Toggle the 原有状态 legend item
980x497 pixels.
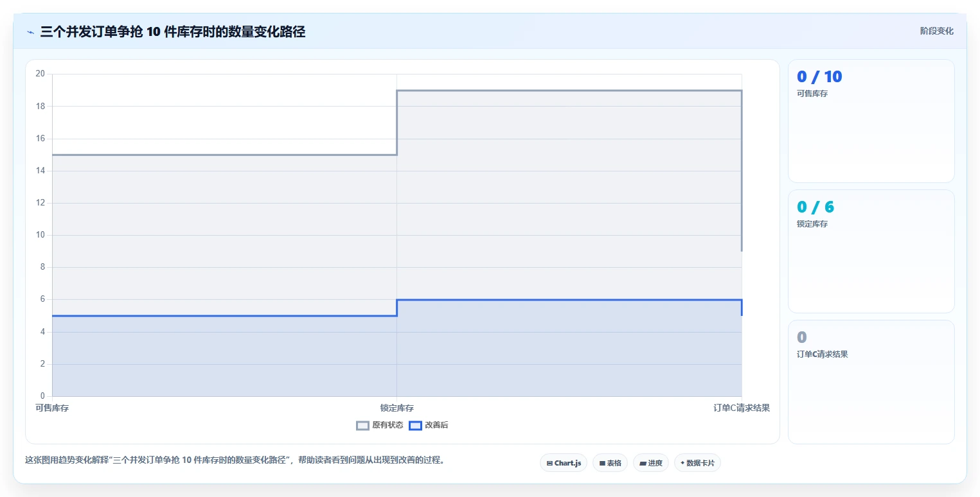380,425
